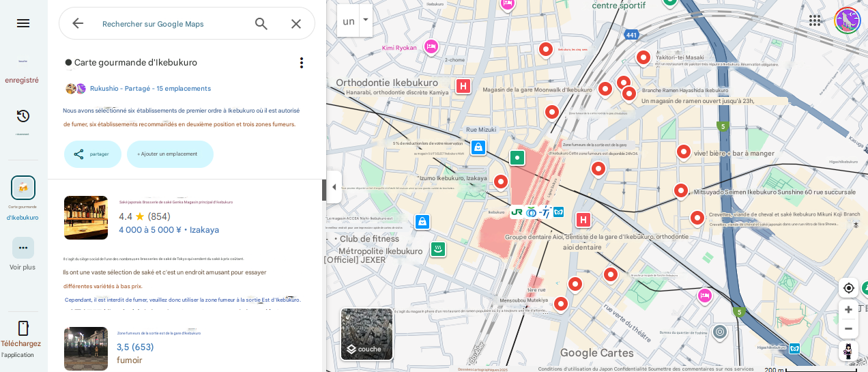Select the enregistré tab in sidebar
The width and height of the screenshot is (868, 372).
coord(23,72)
